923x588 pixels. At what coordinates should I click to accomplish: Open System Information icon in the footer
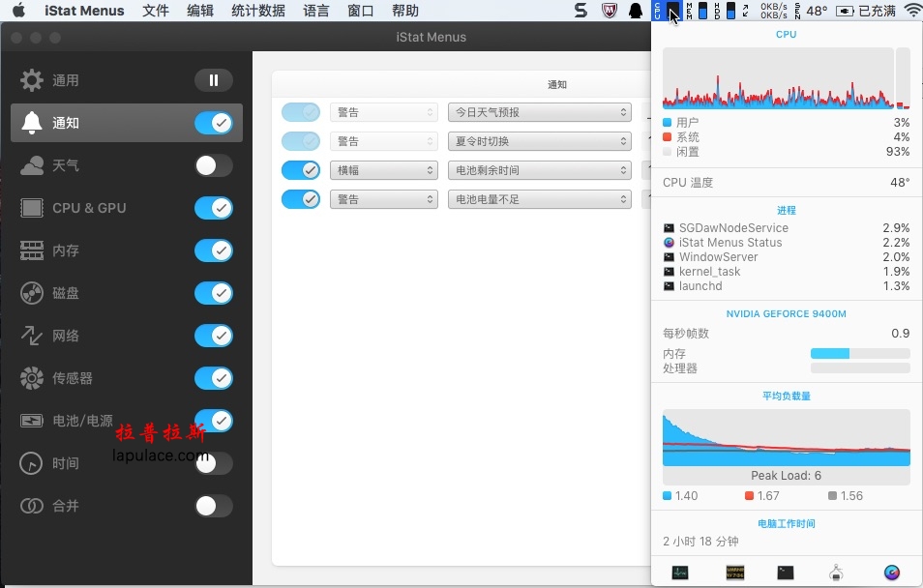pos(836,573)
